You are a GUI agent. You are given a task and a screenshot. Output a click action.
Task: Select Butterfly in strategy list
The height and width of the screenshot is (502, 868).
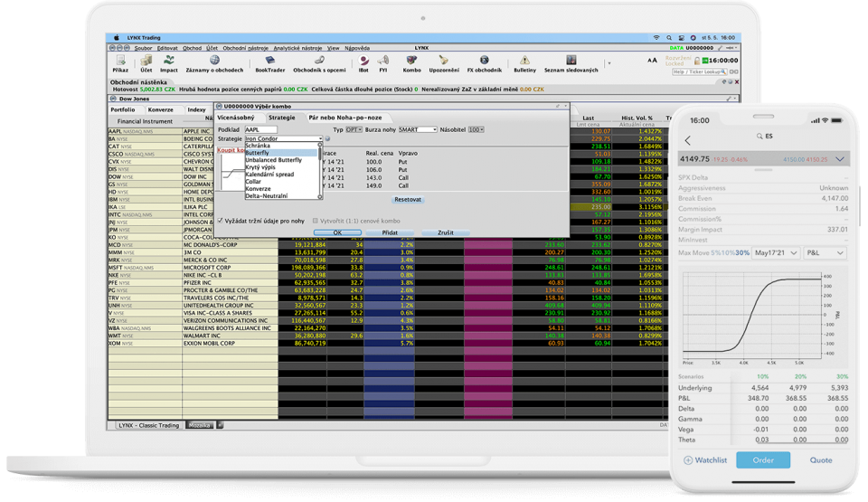coord(281,152)
